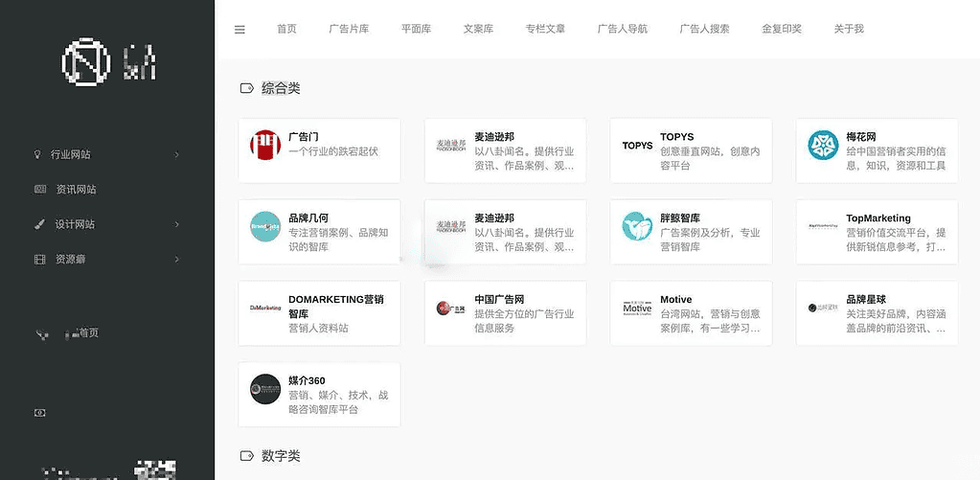Toggle the hamburger menu icon
This screenshot has width=980, height=480.
tap(239, 30)
